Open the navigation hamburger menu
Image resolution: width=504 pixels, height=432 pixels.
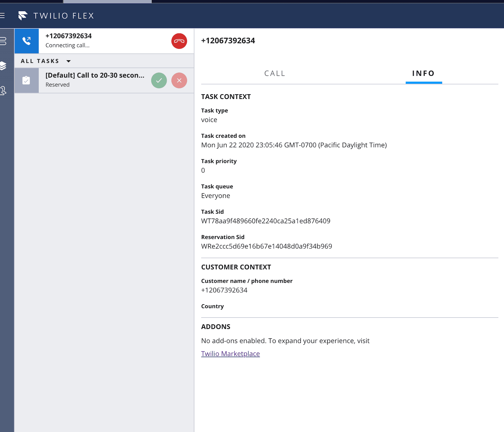[x=3, y=15]
